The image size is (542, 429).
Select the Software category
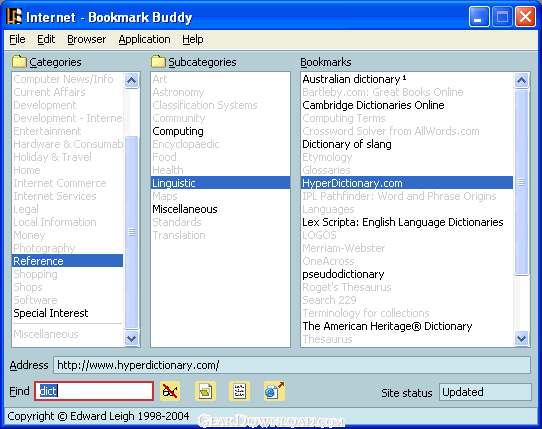[68, 300]
